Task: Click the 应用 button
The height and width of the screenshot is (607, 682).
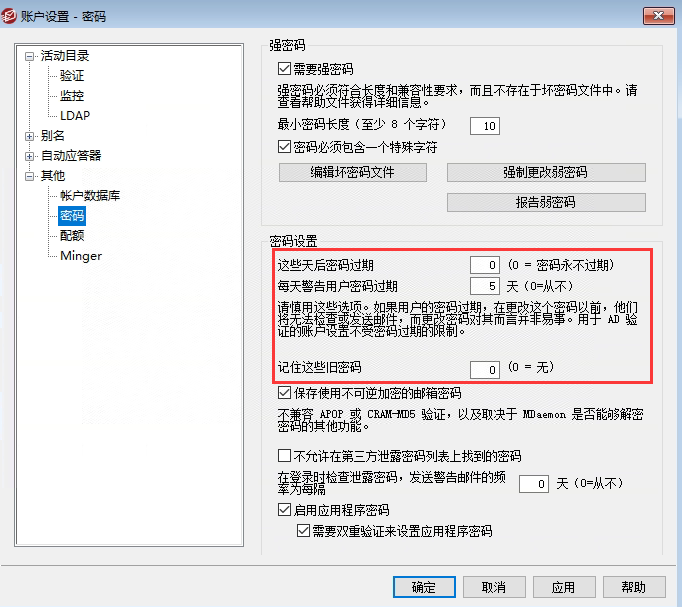Action: click(564, 587)
